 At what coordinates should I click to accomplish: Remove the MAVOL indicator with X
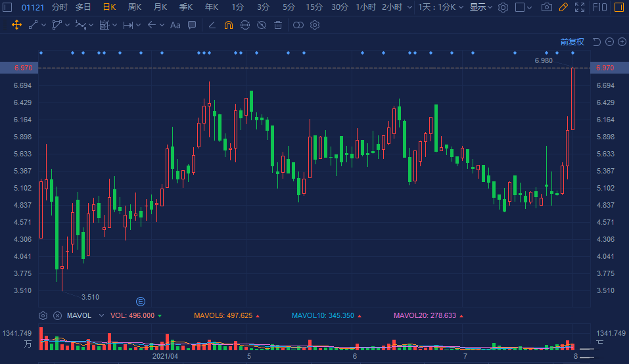pyautogui.click(x=57, y=315)
